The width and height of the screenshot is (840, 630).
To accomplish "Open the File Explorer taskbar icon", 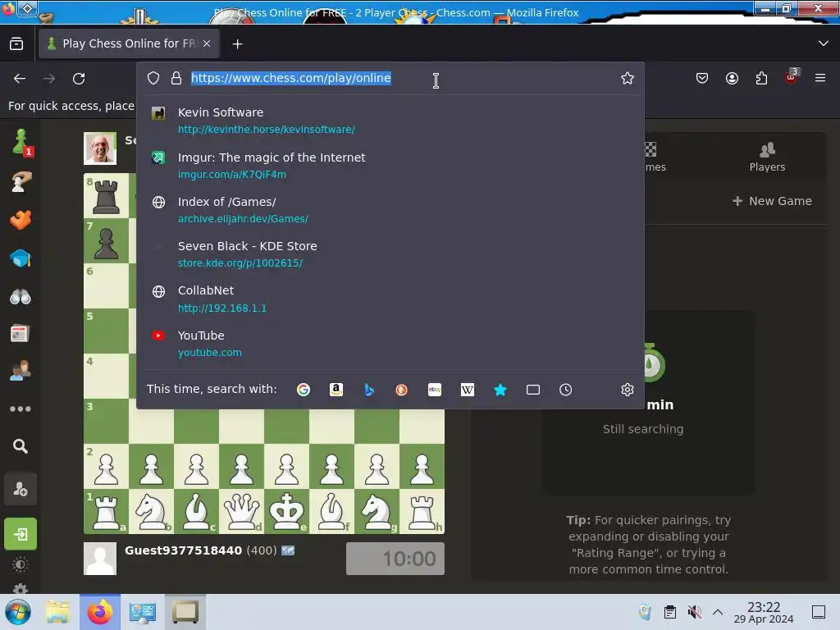I will point(57,612).
